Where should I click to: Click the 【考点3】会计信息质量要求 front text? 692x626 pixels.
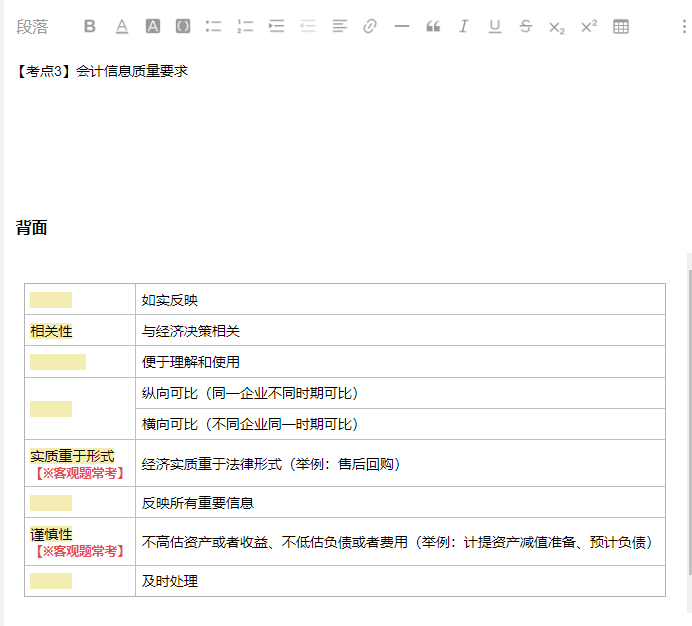pos(102,71)
